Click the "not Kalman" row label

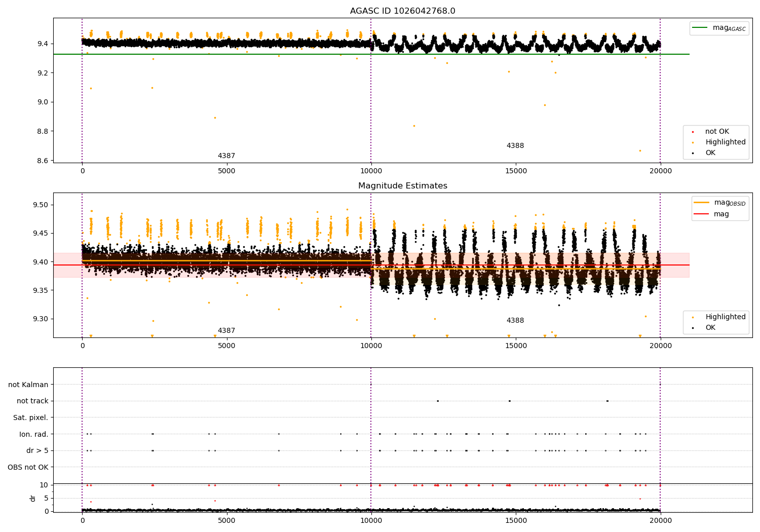coord(28,385)
